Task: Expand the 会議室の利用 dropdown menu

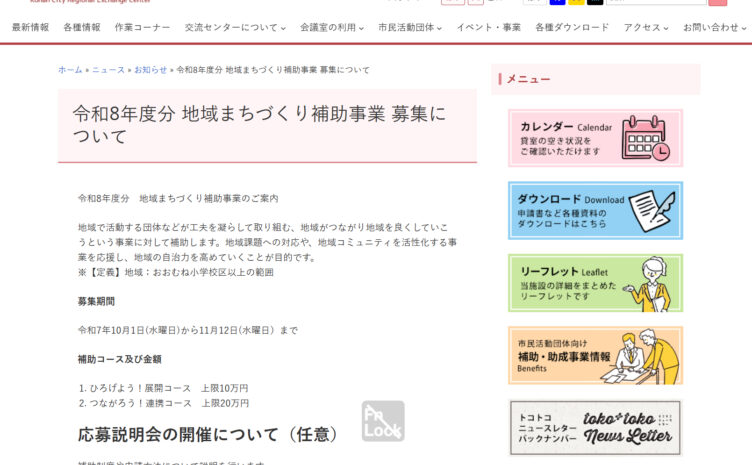Action: (x=332, y=28)
